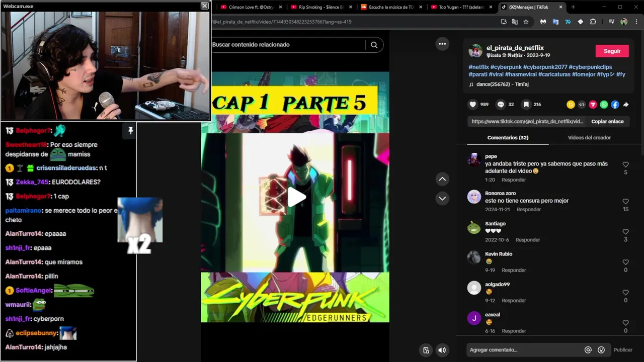The image size is (644, 362).
Task: Like pepe's comment
Action: click(x=625, y=164)
